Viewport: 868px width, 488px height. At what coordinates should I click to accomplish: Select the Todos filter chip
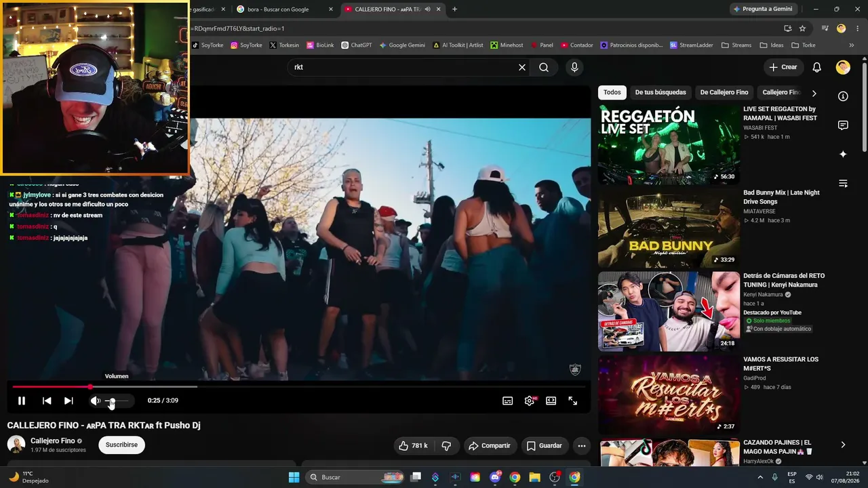(612, 92)
